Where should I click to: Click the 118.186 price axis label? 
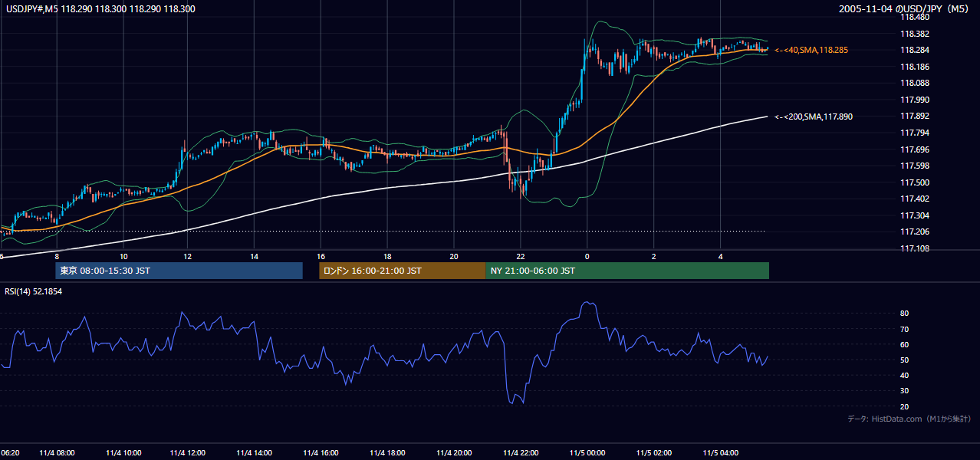pyautogui.click(x=914, y=67)
